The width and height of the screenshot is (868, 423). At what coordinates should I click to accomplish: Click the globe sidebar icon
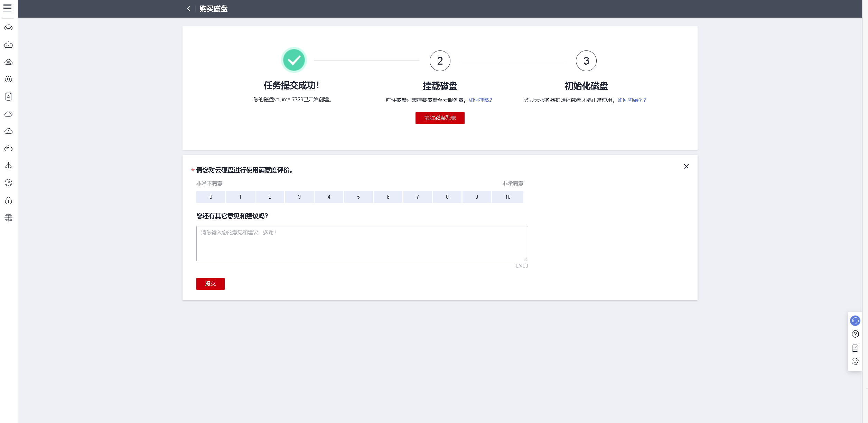[9, 217]
